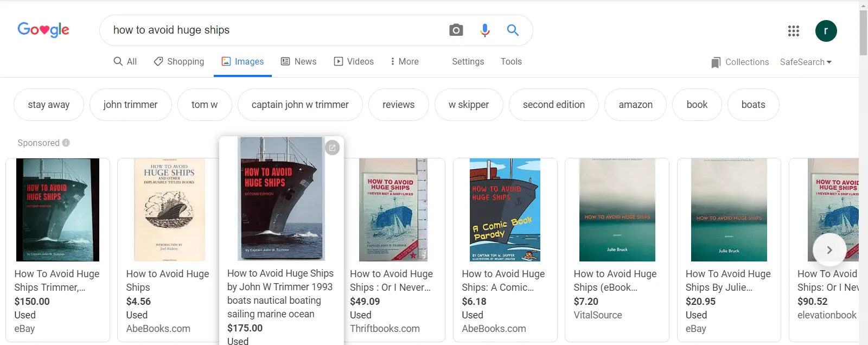Click the camera search-by-image icon
The image size is (868, 345).
click(x=456, y=30)
